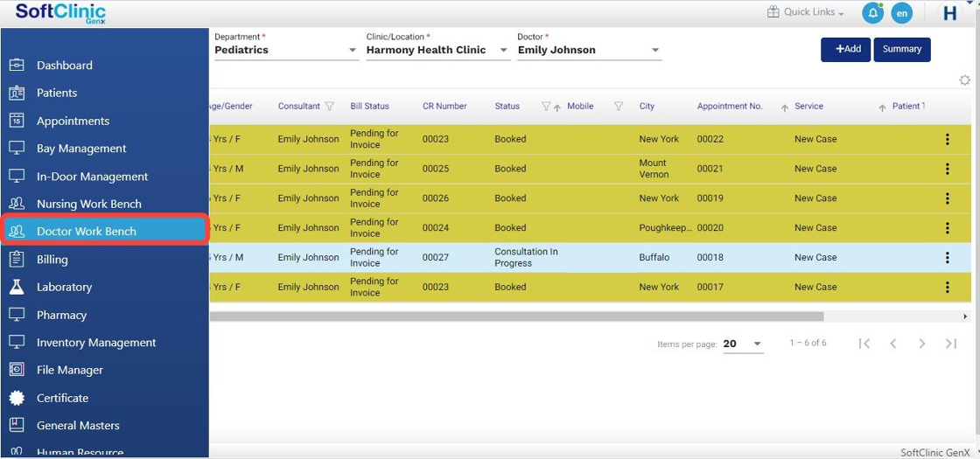This screenshot has width=980, height=459.
Task: Change Items per page dropdown value
Action: [757, 344]
